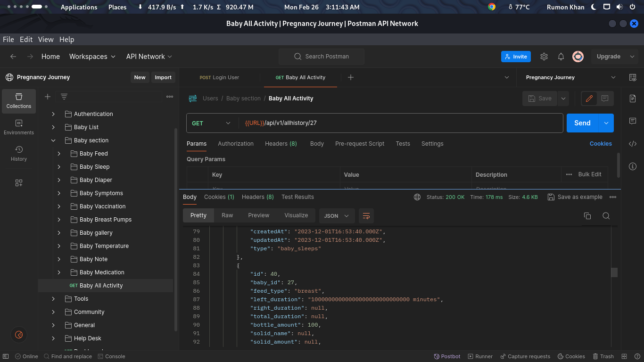Switch to edit mode pencil toggle
Screen dimensions: 644x362
(589, 99)
